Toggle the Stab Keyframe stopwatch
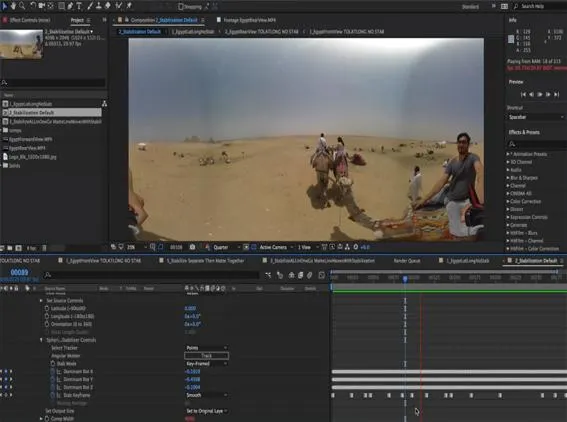This screenshot has width=567, height=422. [53, 396]
